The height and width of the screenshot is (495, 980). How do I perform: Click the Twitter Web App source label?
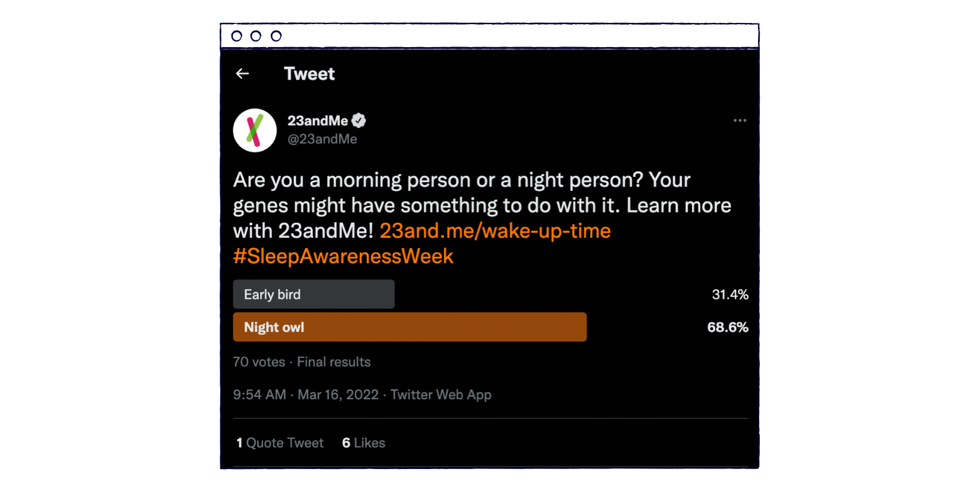[441, 395]
